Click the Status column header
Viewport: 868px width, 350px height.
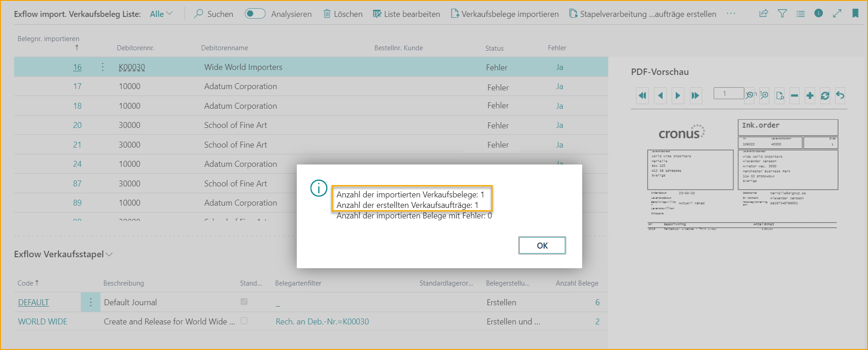click(494, 48)
